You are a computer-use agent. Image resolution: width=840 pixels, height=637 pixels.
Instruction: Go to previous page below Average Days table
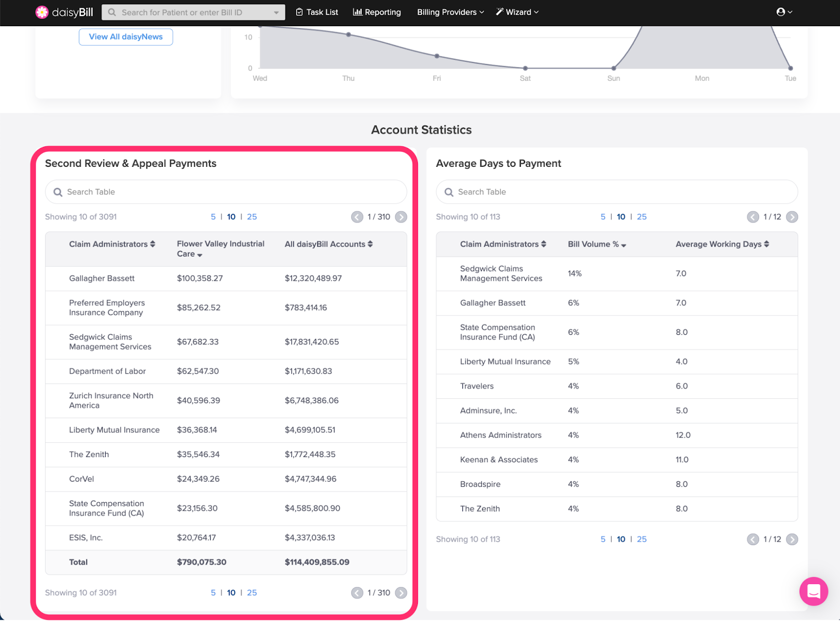point(753,539)
